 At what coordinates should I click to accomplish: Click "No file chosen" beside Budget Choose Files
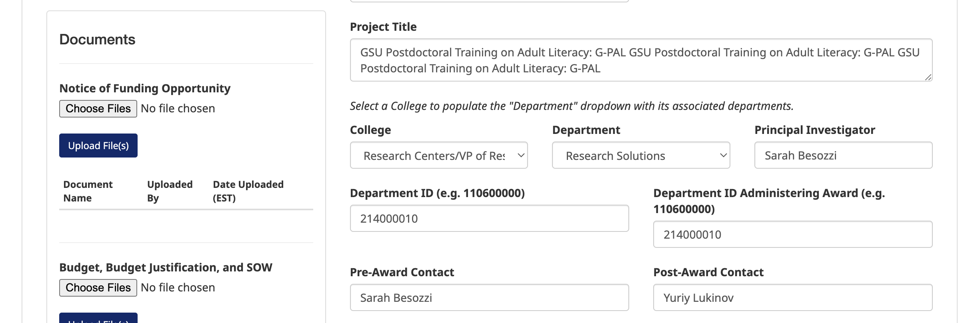coord(178,288)
